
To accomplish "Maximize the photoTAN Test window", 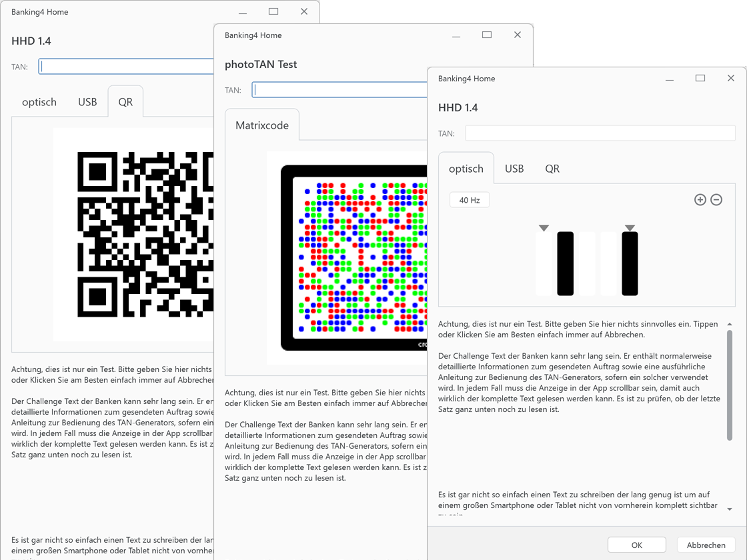I will 487,35.
